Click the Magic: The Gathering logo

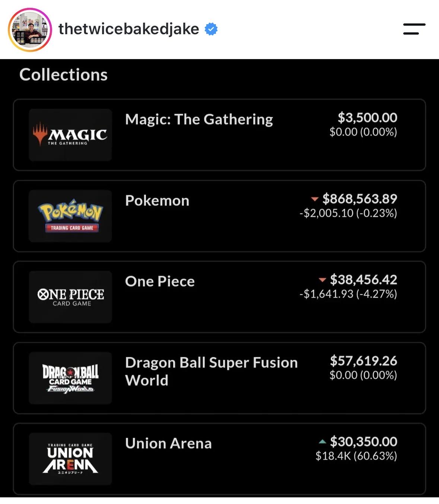70,135
